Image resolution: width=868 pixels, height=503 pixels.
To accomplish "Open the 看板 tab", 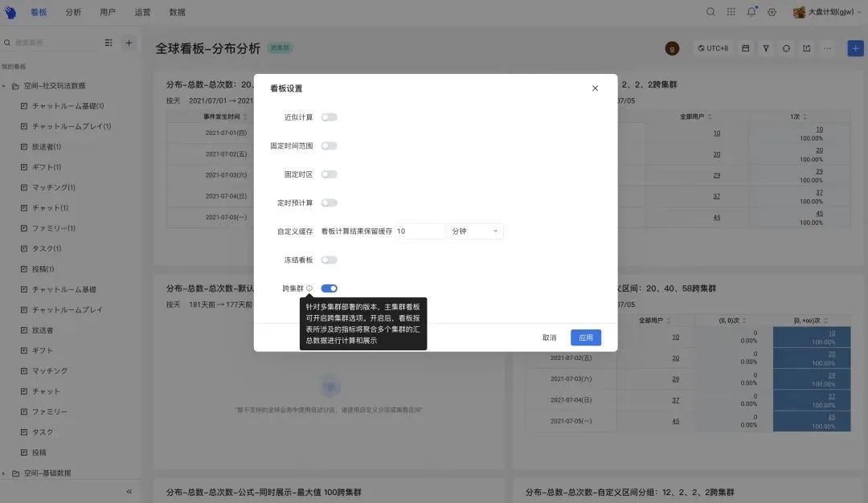I will [x=39, y=12].
